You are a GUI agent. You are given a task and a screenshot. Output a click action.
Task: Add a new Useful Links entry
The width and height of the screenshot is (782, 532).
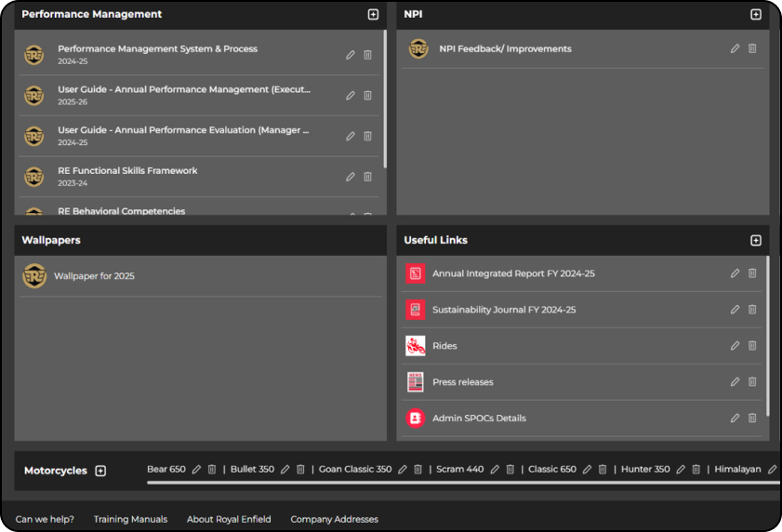756,241
